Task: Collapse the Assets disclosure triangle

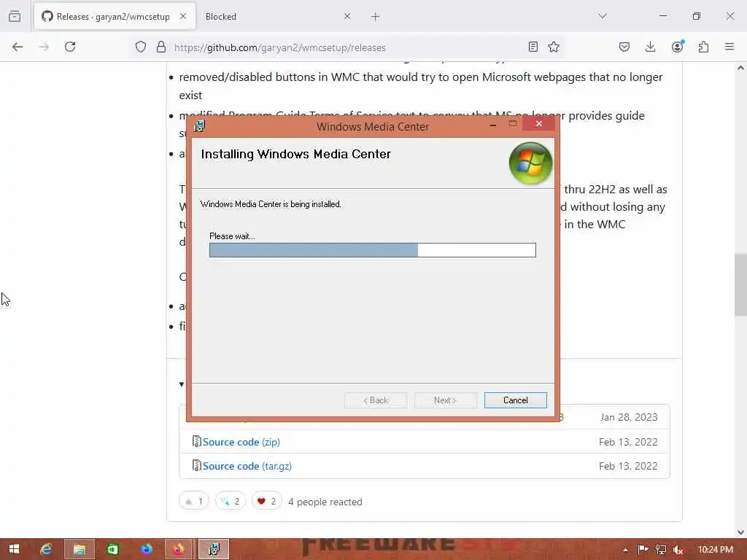Action: coord(182,384)
